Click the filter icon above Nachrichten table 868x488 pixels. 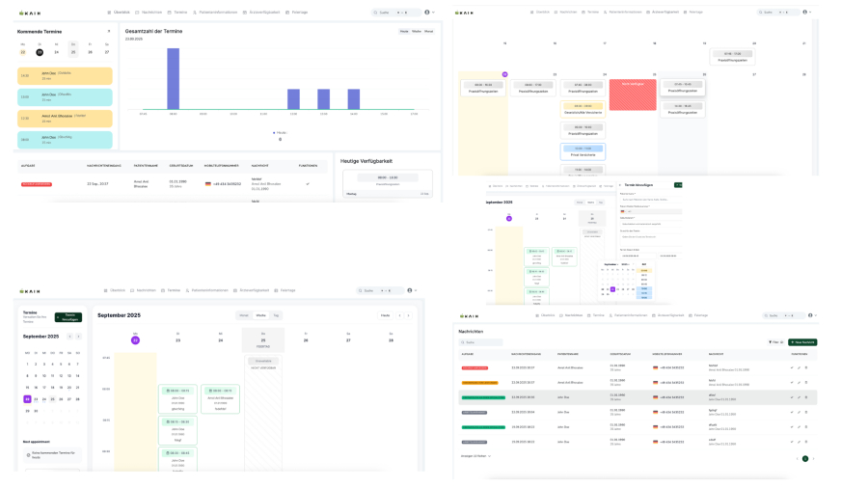pos(773,342)
